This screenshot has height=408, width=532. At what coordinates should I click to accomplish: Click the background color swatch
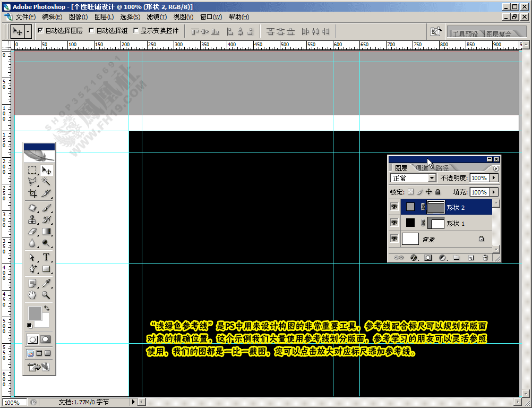[x=45, y=322]
